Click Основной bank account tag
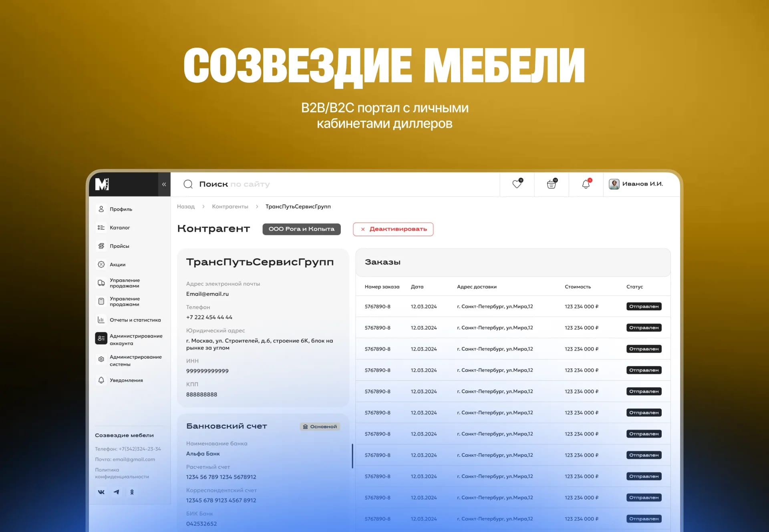769x532 pixels. click(x=320, y=426)
